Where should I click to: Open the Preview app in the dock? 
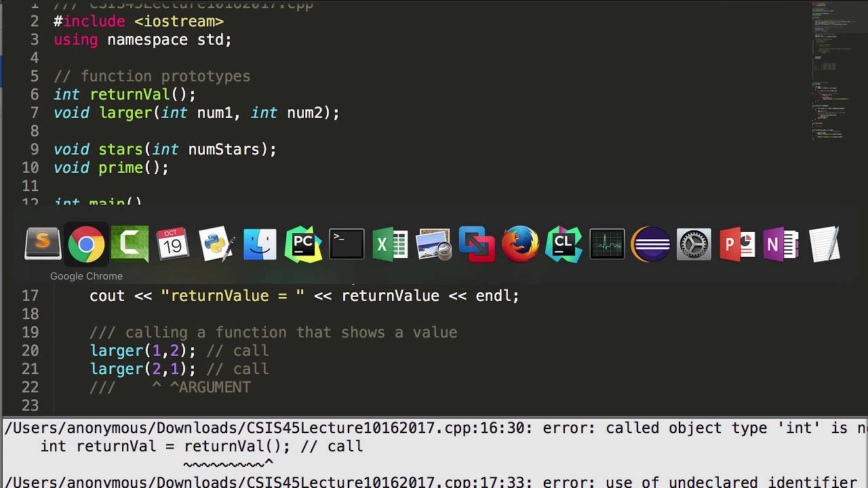pyautogui.click(x=433, y=244)
